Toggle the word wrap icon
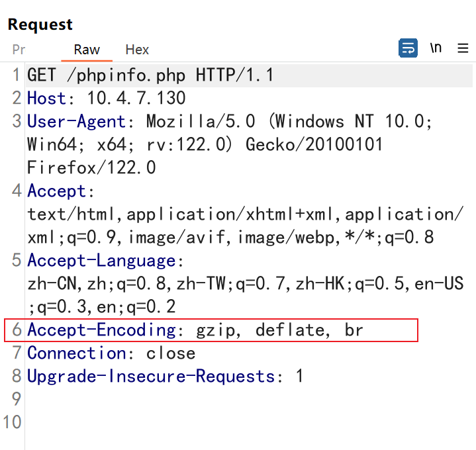The width and height of the screenshot is (476, 450). click(x=408, y=48)
